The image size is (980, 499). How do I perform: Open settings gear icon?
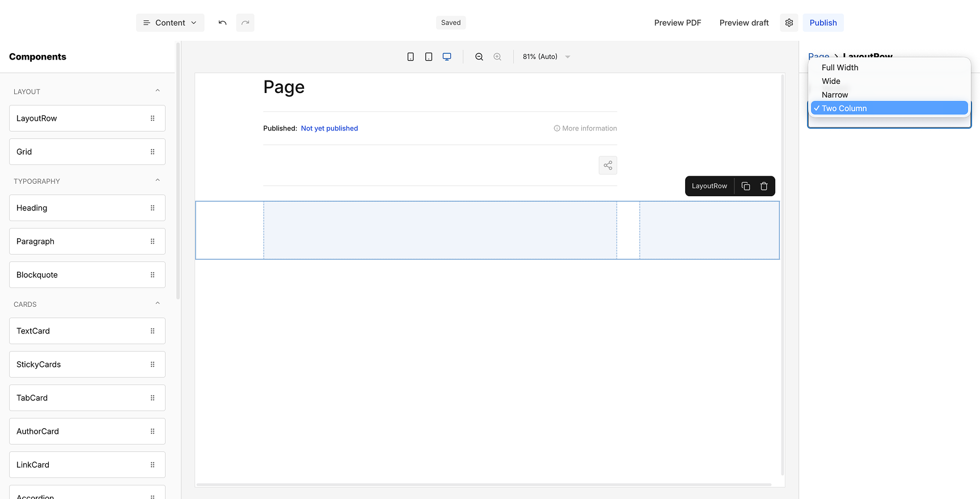coord(789,23)
